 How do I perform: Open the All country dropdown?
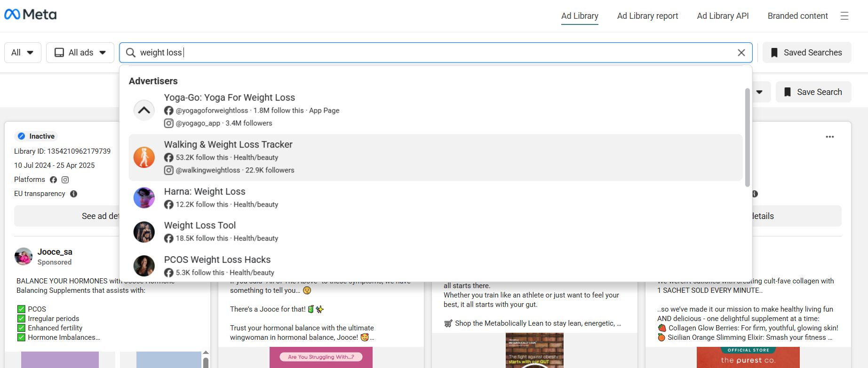pyautogui.click(x=23, y=53)
